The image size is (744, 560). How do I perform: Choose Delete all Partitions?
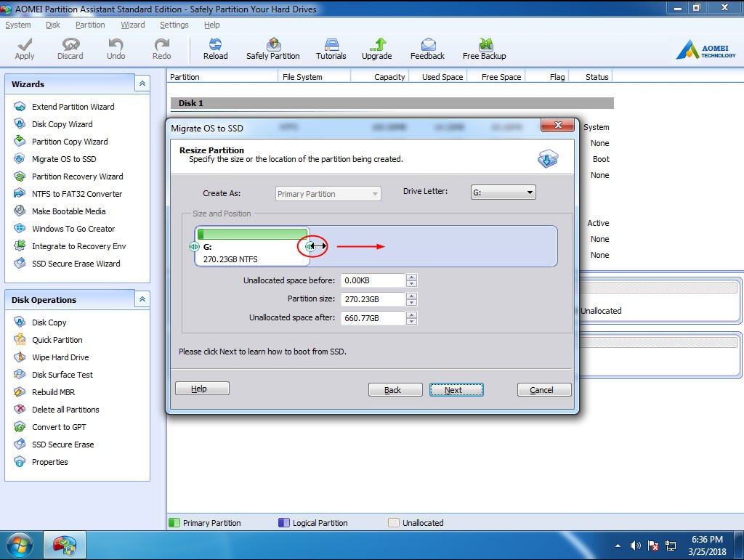coord(65,410)
